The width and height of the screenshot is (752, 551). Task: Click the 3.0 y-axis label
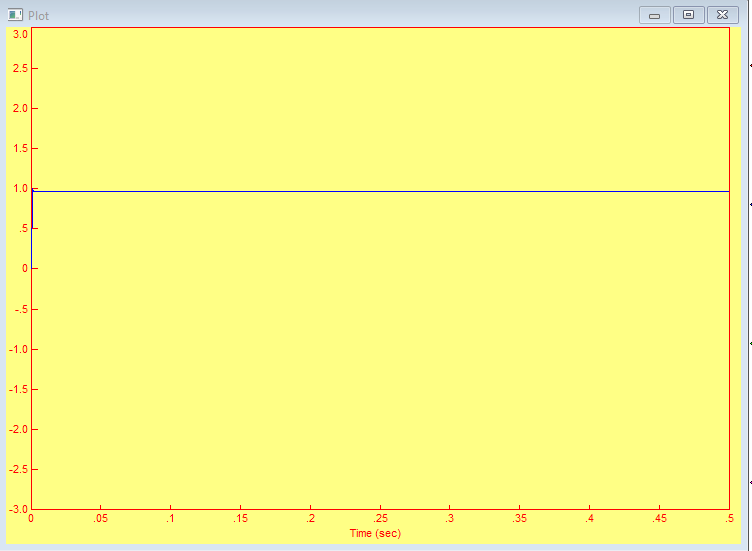(21, 34)
